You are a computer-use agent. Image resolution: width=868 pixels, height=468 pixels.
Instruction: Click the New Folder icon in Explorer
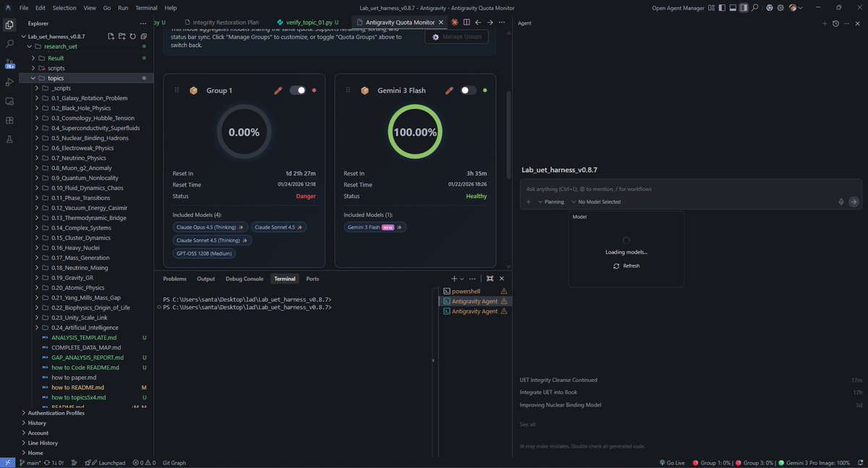122,36
